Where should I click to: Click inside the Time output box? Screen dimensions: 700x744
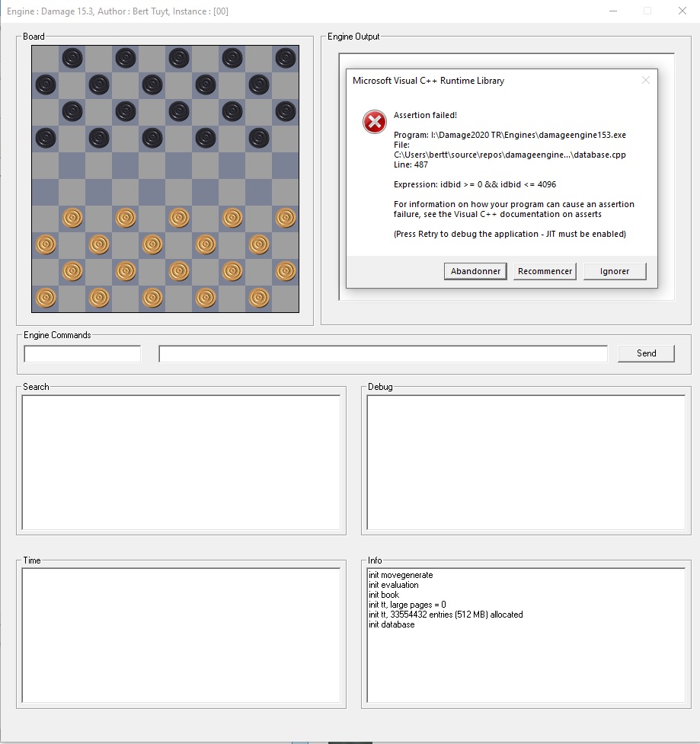coord(181,635)
